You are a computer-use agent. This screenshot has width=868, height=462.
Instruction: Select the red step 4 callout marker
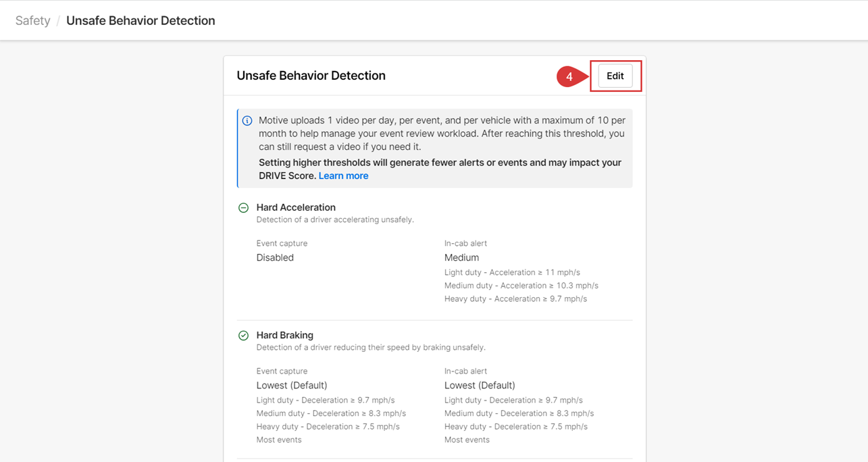pyautogui.click(x=569, y=76)
